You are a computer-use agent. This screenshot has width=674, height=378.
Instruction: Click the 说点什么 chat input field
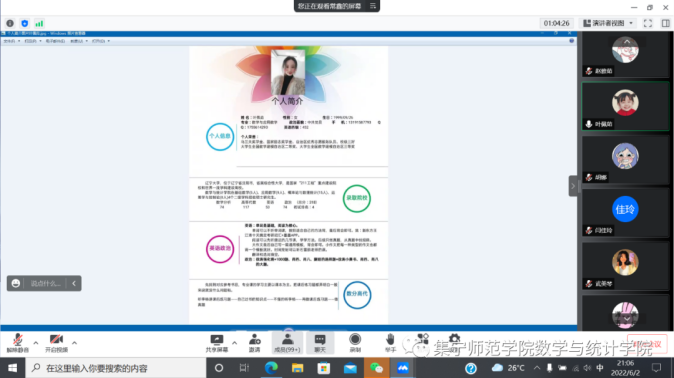(46, 283)
